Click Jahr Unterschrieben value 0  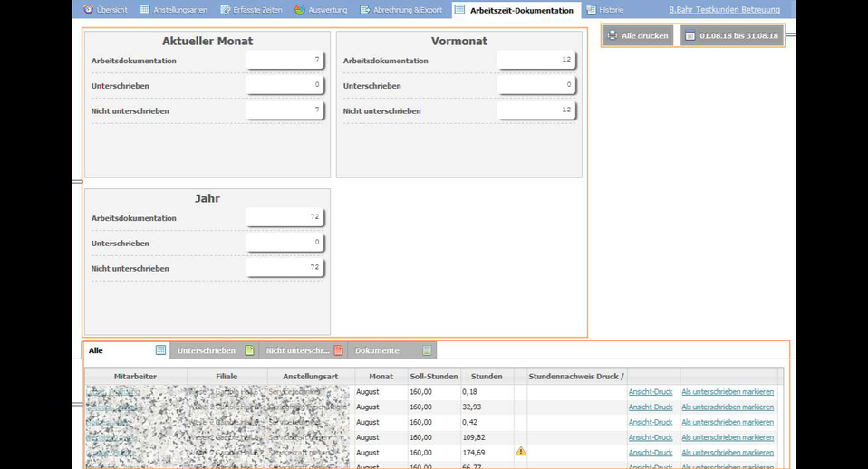coord(285,243)
